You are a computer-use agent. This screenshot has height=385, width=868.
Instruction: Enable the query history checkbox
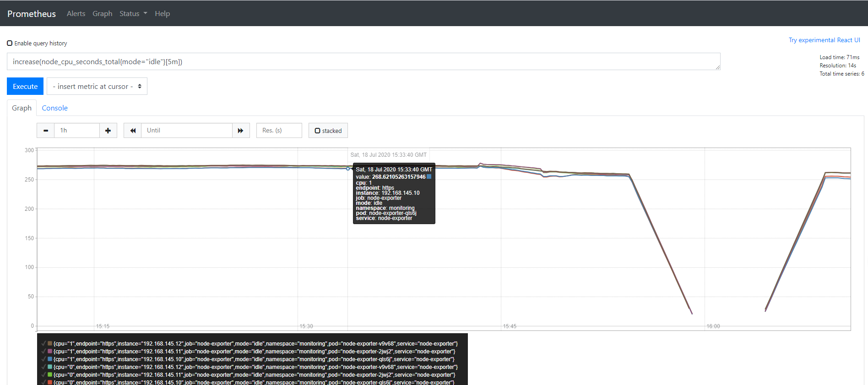(10, 43)
